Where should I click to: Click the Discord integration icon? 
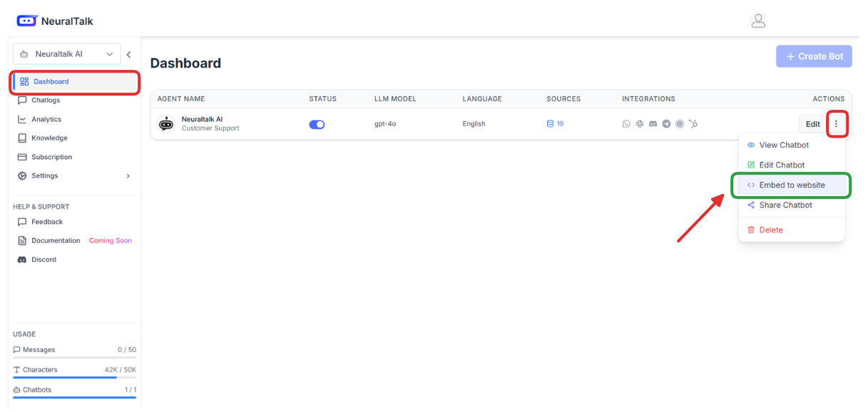coord(653,124)
